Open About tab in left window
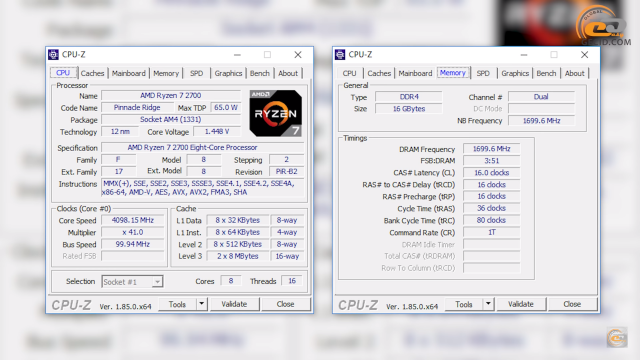The width and height of the screenshot is (640, 360). [x=288, y=73]
